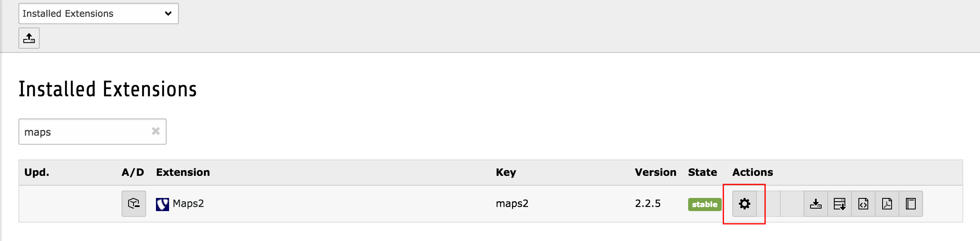Screen dimensions: 980x241
Task: Clear the maps search filter
Action: pyautogui.click(x=156, y=131)
